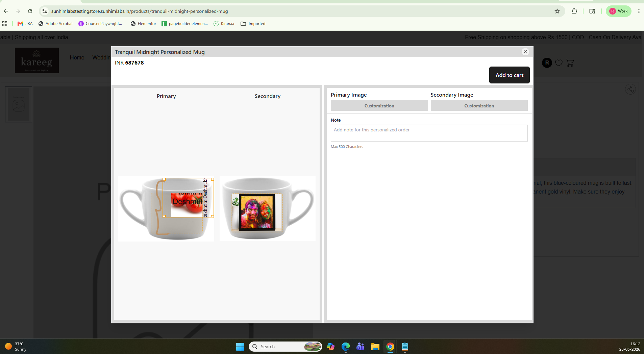Open the JIRA bookmark

coord(25,24)
